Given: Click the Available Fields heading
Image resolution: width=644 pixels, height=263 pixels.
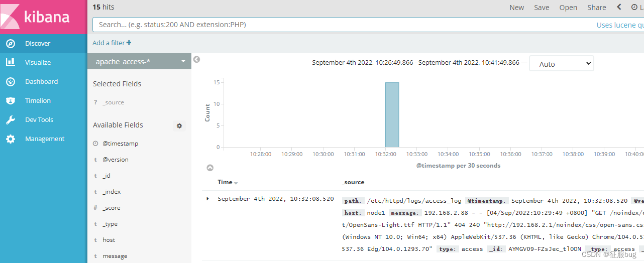Looking at the screenshot, I should [118, 125].
